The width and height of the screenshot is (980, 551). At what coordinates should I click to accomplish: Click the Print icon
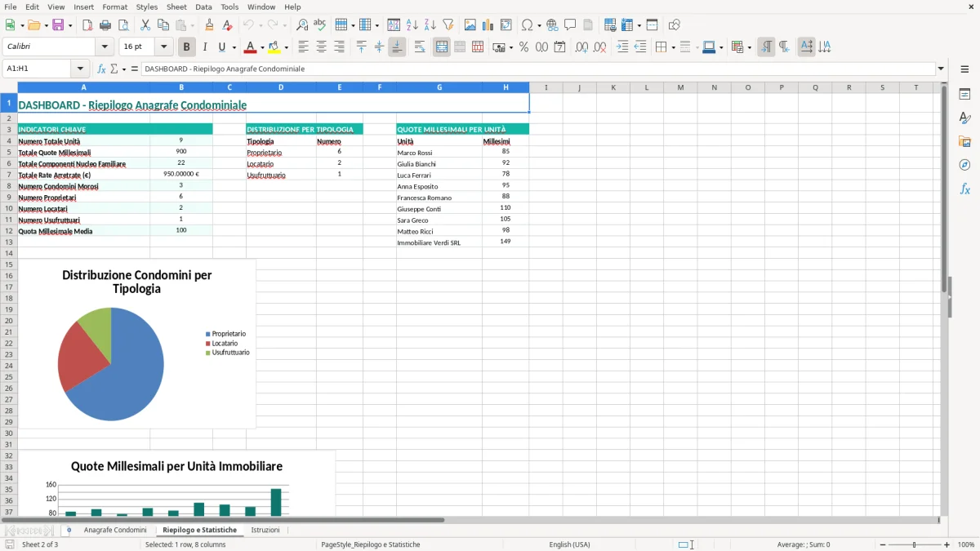105,25
